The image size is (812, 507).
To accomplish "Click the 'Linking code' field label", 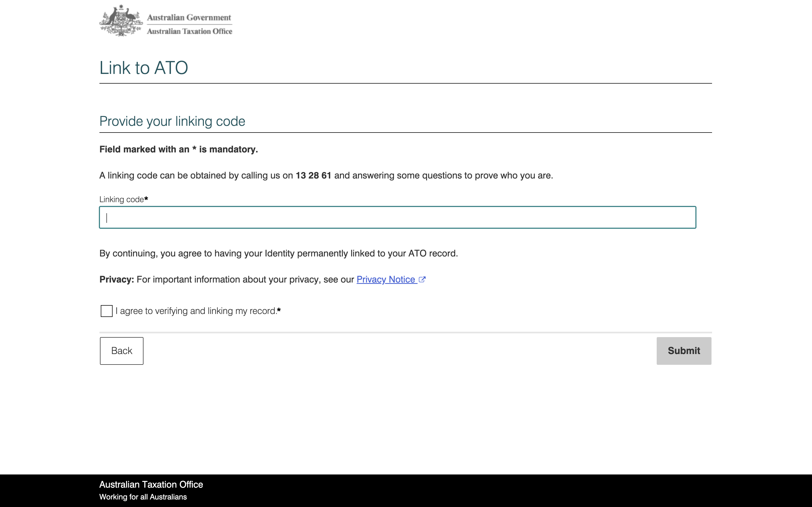I will pos(122,199).
